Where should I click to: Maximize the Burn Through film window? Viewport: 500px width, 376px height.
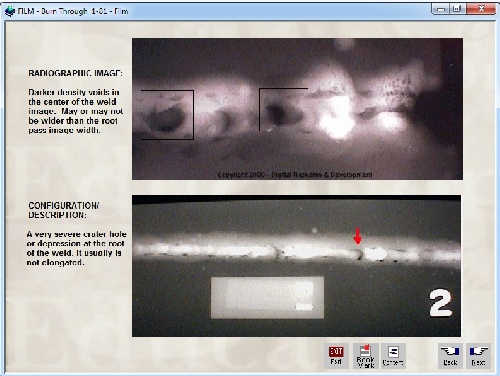(x=457, y=9)
